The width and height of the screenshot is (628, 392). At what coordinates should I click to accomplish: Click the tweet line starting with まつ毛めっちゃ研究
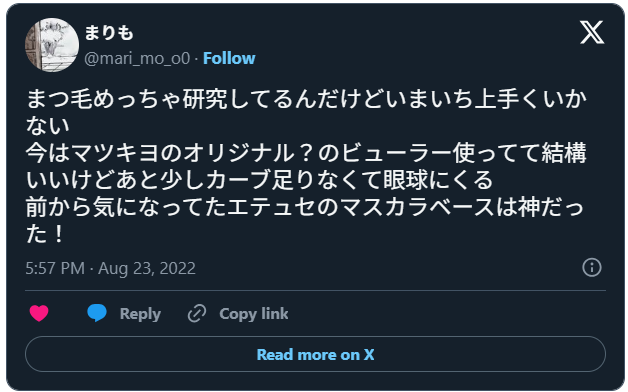pos(306,99)
